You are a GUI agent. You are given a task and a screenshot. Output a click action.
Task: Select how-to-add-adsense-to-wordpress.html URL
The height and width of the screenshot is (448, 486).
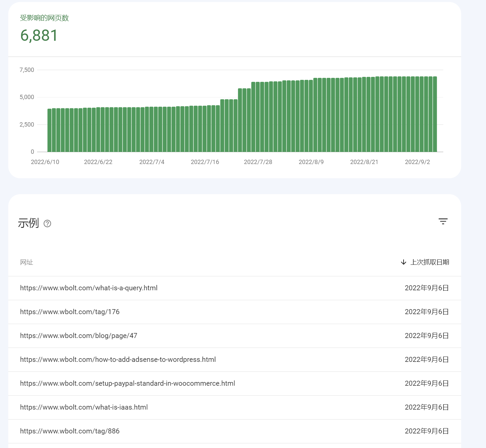pyautogui.click(x=118, y=360)
